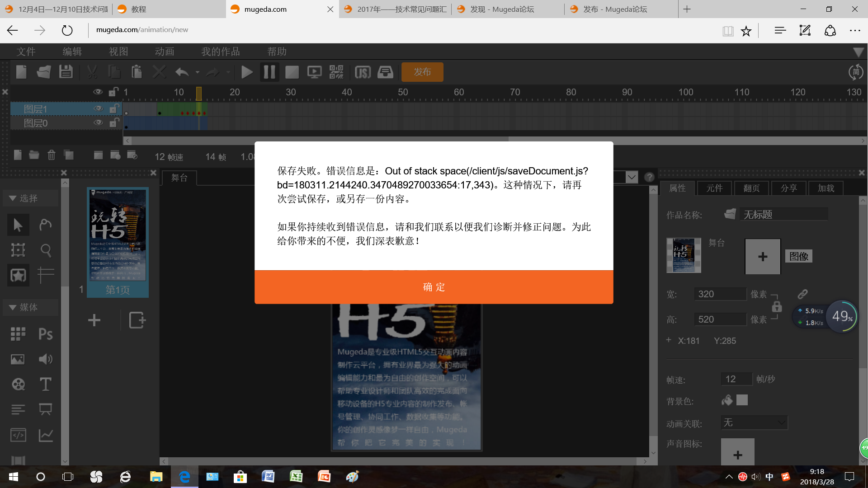
Task: Switch to the 元件 tab
Action: (715, 188)
